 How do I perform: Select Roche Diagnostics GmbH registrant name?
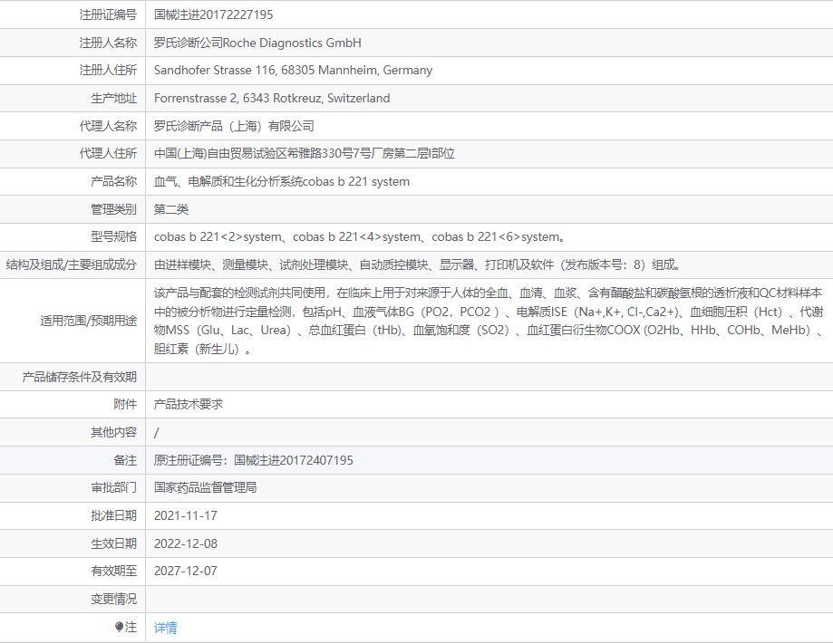[x=257, y=43]
